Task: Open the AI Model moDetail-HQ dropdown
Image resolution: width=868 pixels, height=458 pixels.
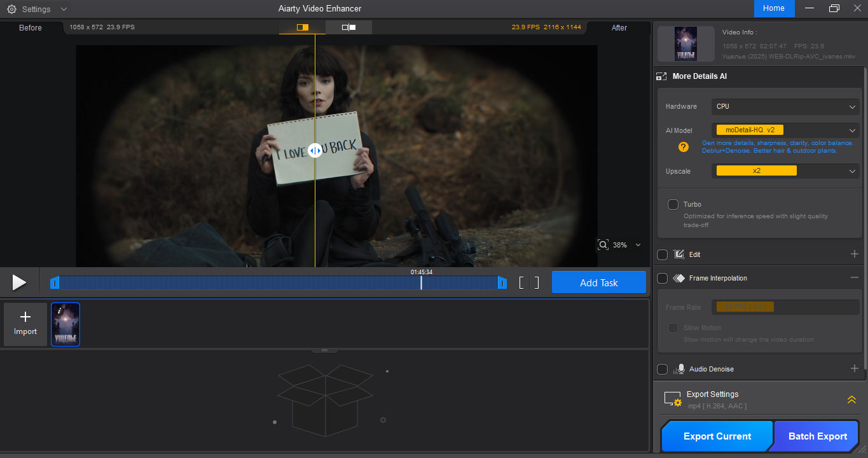Action: tap(785, 130)
